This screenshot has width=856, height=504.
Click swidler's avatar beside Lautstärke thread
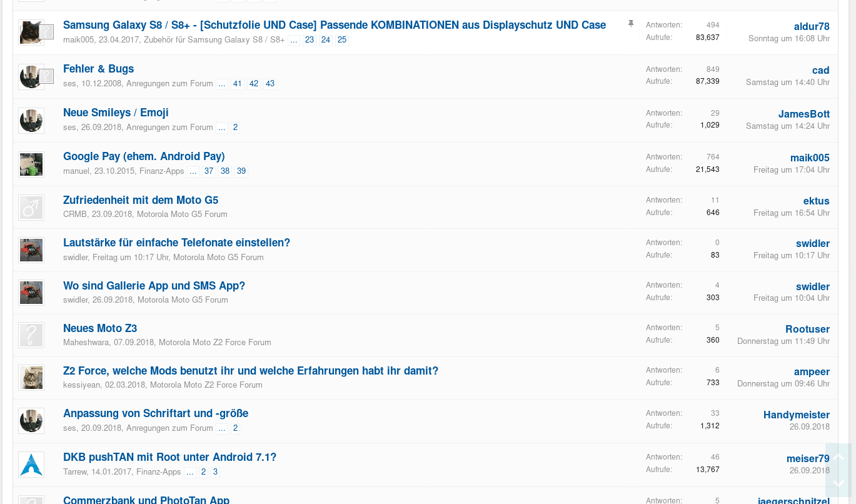(x=31, y=250)
